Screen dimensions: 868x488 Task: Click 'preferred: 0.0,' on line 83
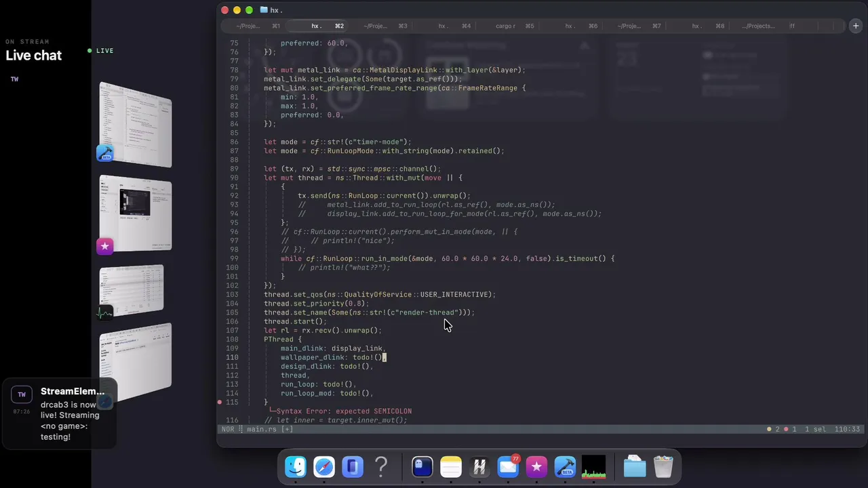point(313,115)
